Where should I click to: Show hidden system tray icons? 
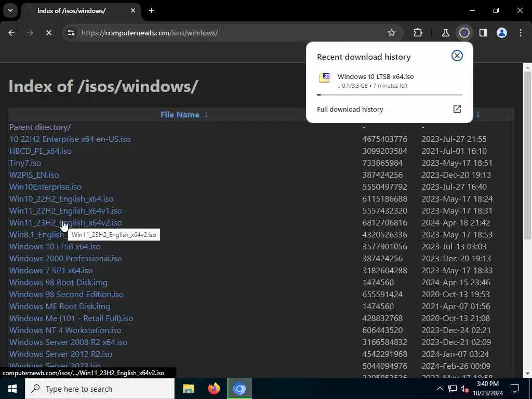(x=440, y=389)
